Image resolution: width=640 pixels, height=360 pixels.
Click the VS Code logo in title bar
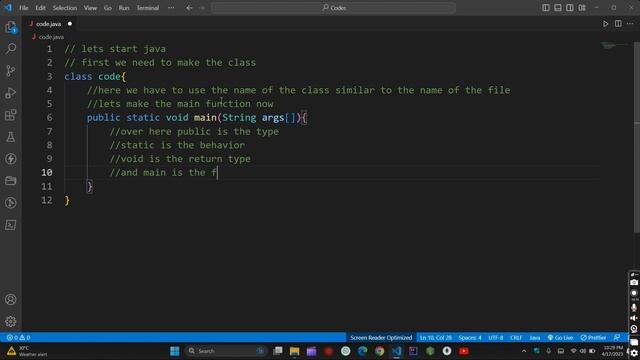(8, 8)
